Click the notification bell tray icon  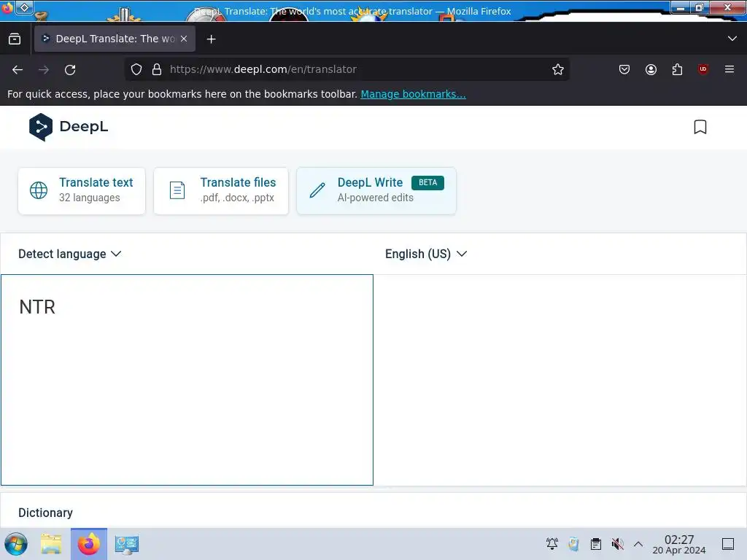[552, 544]
